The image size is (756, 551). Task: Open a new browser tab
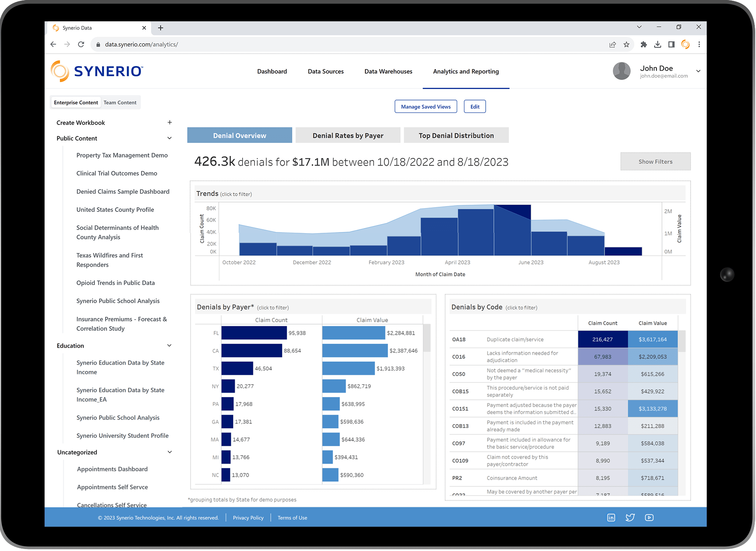[x=161, y=28]
